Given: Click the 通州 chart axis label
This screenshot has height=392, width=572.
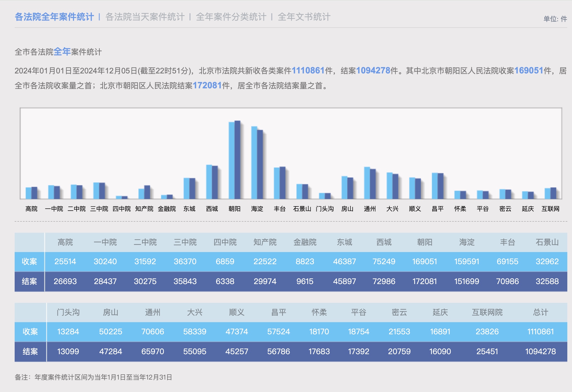Looking at the screenshot, I should (x=370, y=209).
